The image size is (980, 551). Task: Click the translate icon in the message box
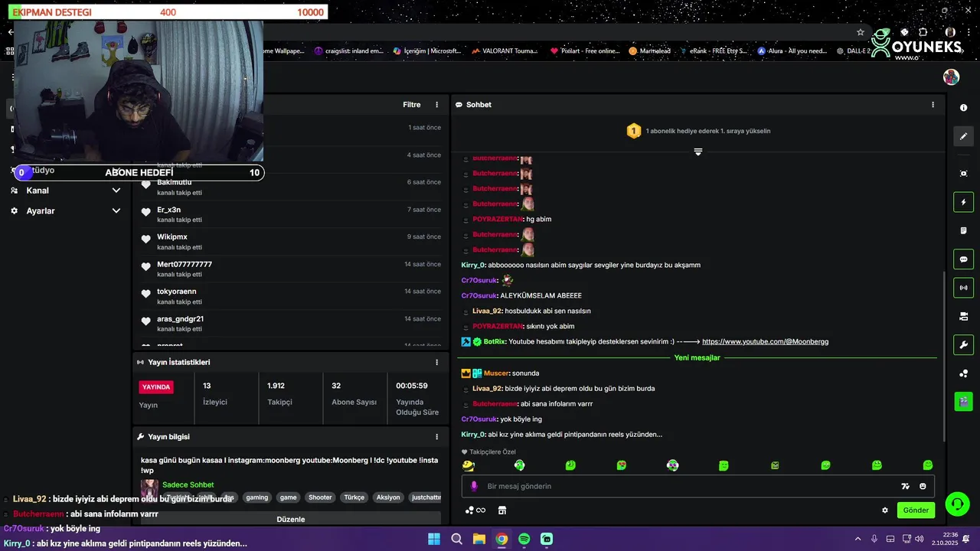pos(905,486)
